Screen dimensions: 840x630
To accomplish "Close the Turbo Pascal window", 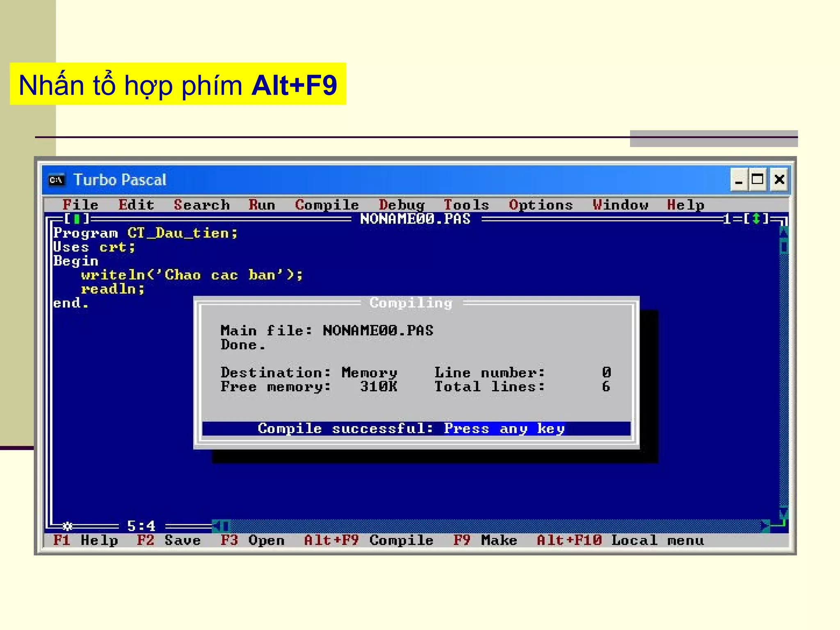I will coord(779,180).
